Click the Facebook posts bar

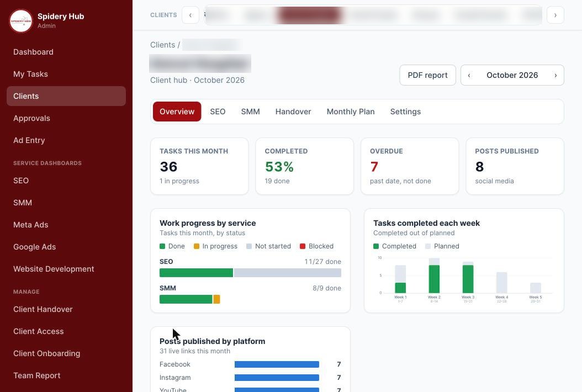277,364
